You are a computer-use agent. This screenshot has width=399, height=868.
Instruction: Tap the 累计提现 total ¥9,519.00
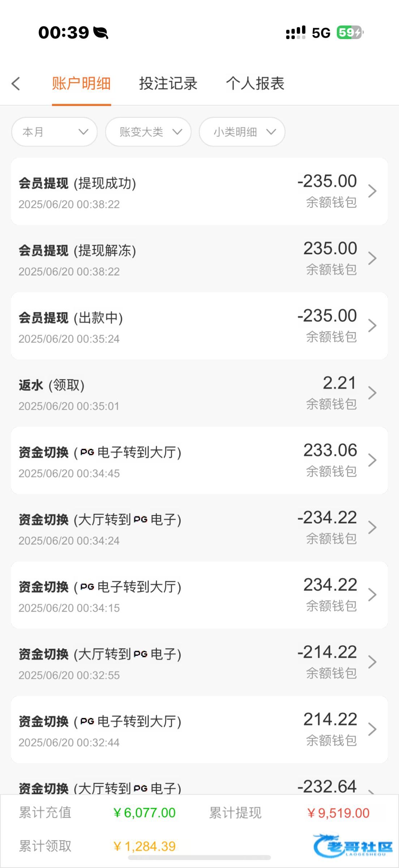coord(338,813)
